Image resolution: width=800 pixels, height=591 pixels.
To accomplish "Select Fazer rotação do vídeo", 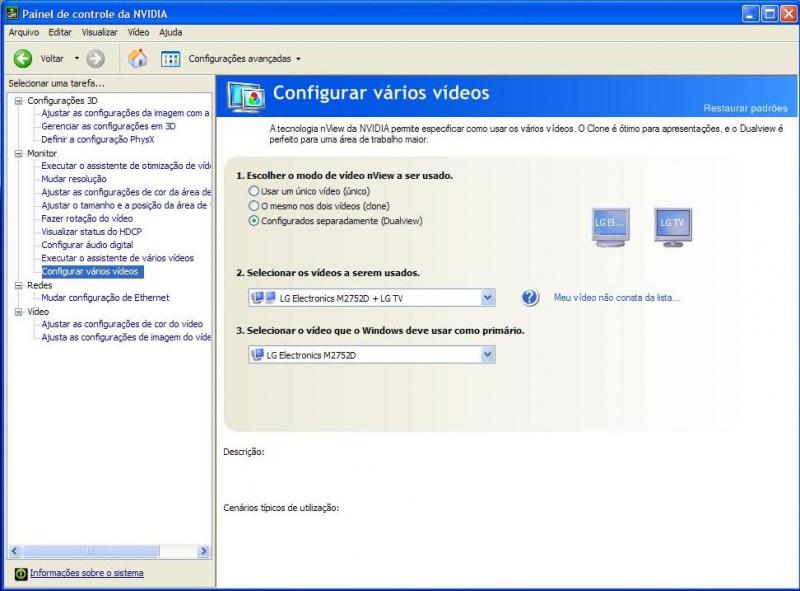I will tap(87, 218).
